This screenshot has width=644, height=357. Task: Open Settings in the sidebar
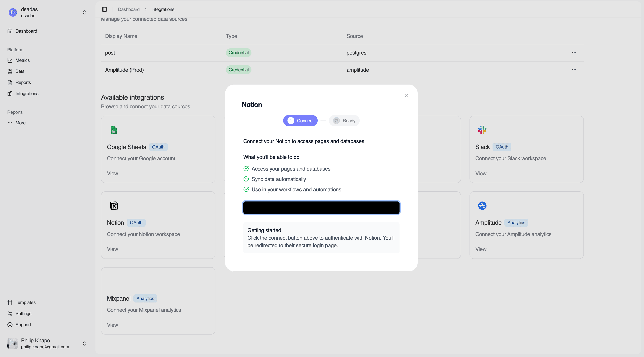[23, 313]
